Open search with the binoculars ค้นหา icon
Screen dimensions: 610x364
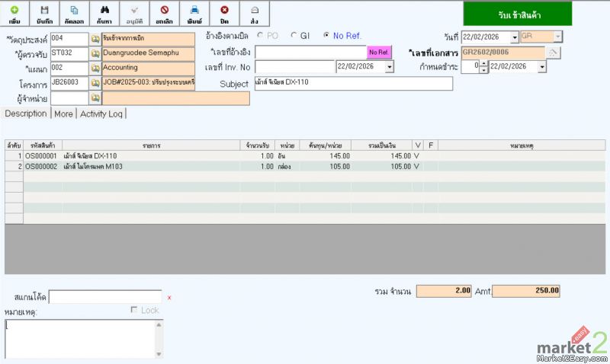coord(104,12)
